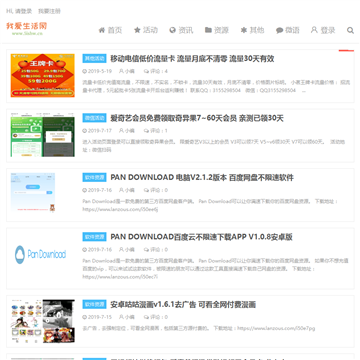
Task: Click the 我要注册 link
Action: click(x=49, y=11)
